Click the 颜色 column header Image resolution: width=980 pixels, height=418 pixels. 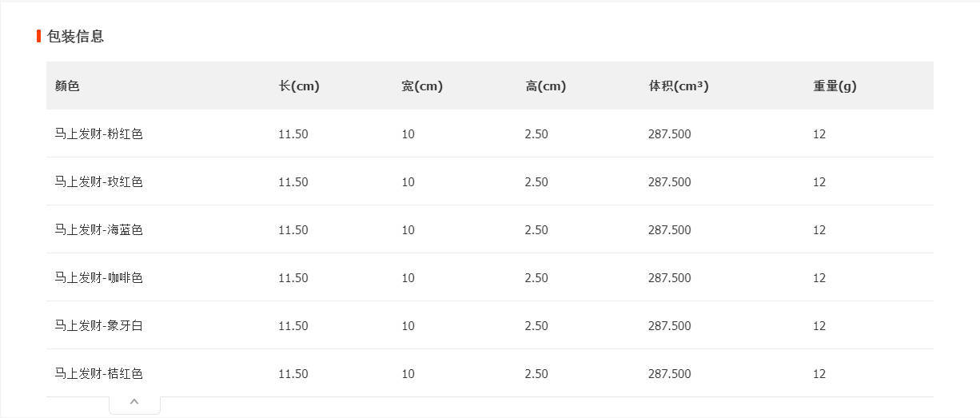click(x=67, y=86)
